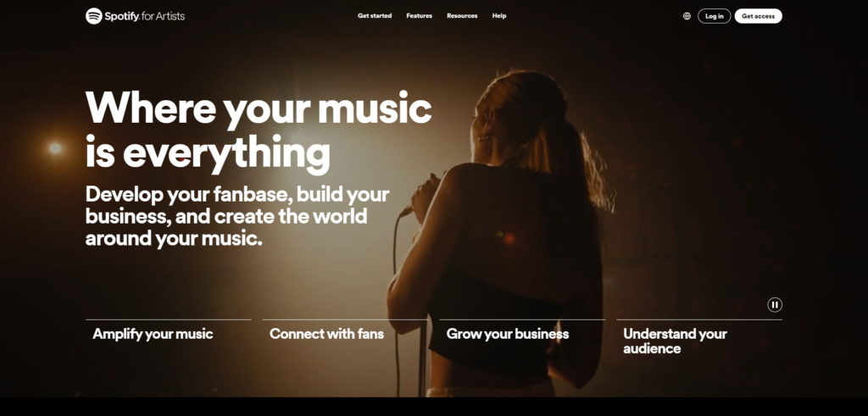Click progress line above Grow your business

tap(522, 319)
